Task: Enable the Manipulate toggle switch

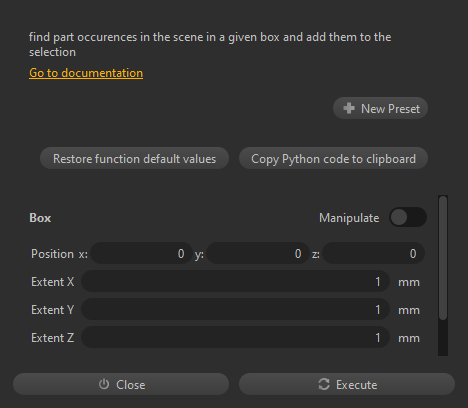Action: [408, 217]
